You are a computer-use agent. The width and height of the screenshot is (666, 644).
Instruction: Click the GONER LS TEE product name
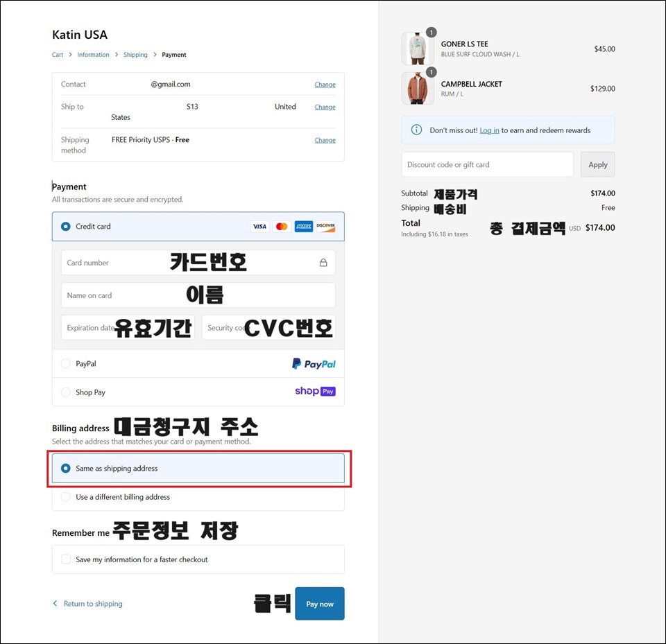pos(464,44)
